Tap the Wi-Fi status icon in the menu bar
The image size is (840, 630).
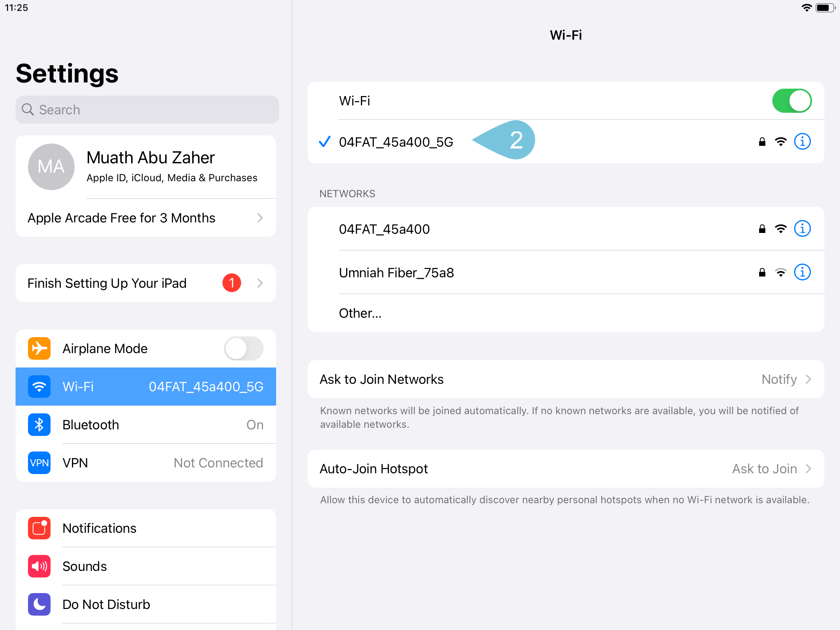click(x=807, y=7)
